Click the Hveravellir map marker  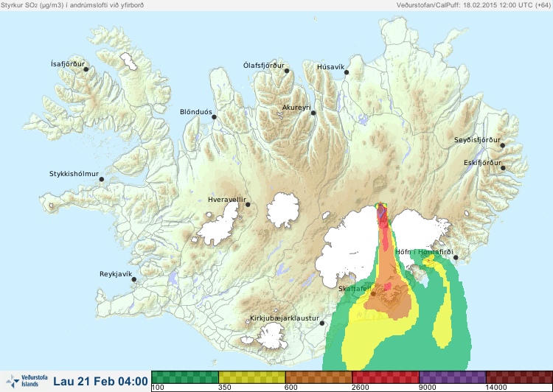point(248,204)
